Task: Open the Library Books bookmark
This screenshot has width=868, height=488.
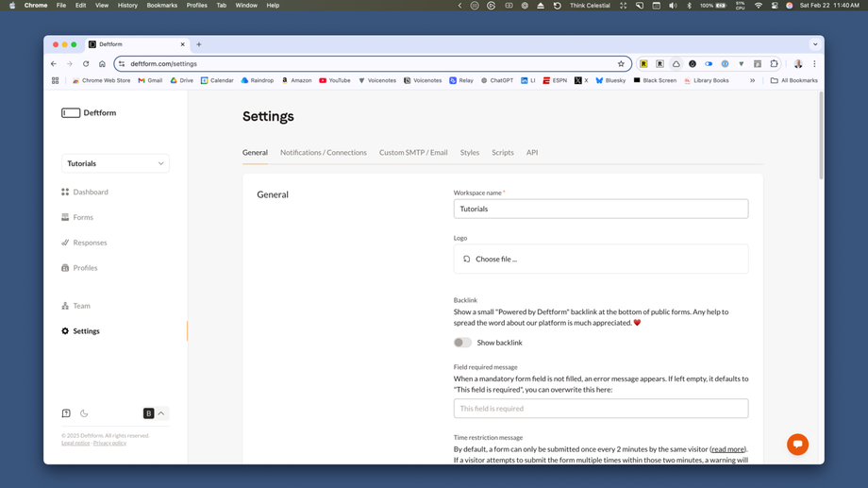Action: tap(707, 80)
